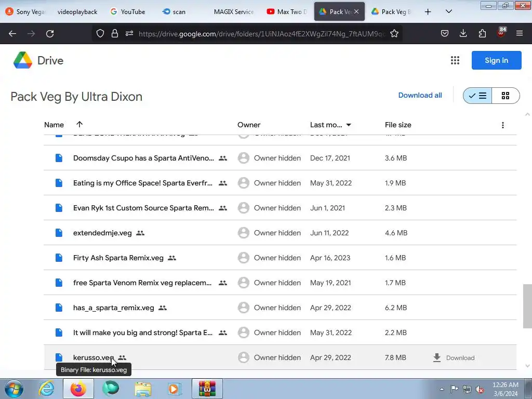Open It will make you big file
The height and width of the screenshot is (399, 532).
tap(143, 333)
